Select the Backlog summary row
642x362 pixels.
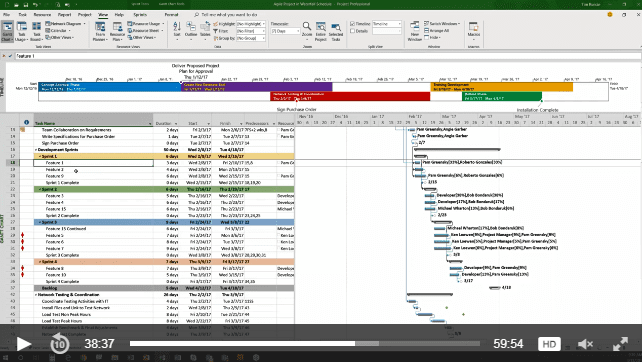[x=164, y=288]
